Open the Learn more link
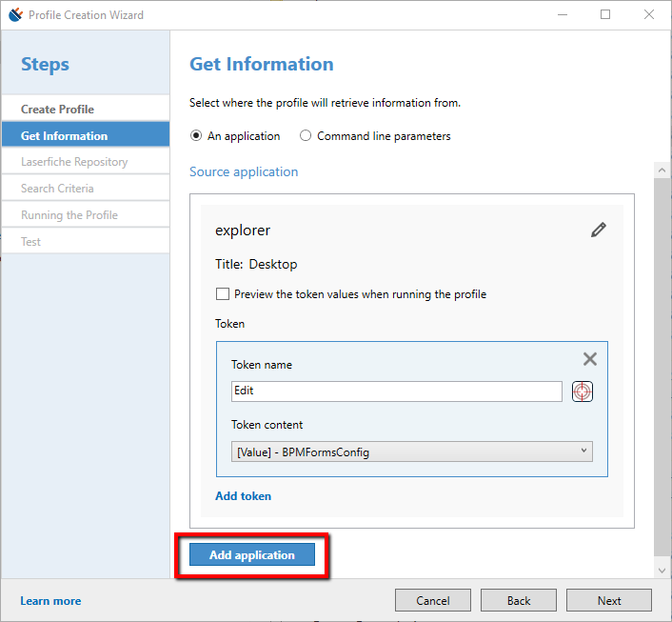Image resolution: width=672 pixels, height=622 pixels. (50, 601)
